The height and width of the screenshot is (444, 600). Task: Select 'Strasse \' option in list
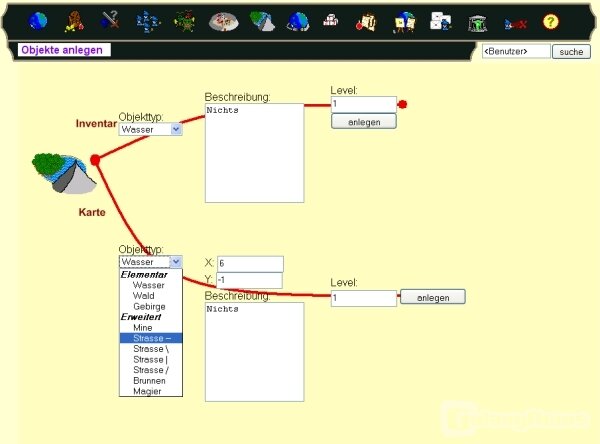[151, 349]
